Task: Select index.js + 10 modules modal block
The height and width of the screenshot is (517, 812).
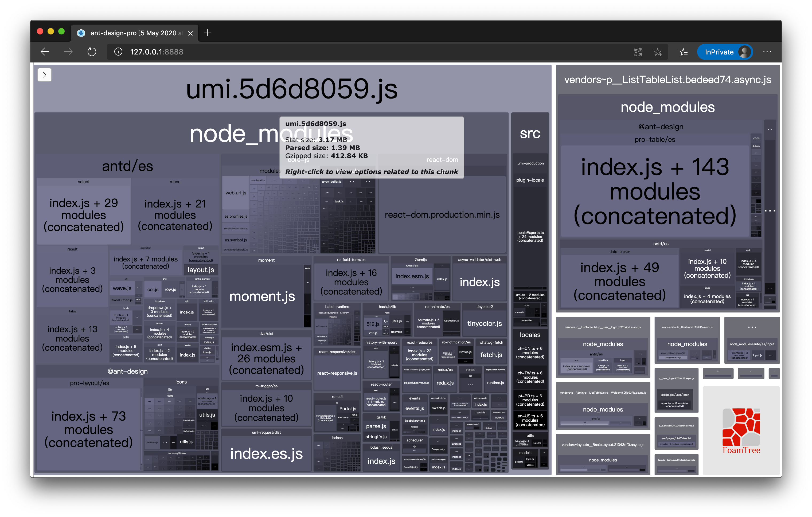Action: pyautogui.click(x=707, y=268)
